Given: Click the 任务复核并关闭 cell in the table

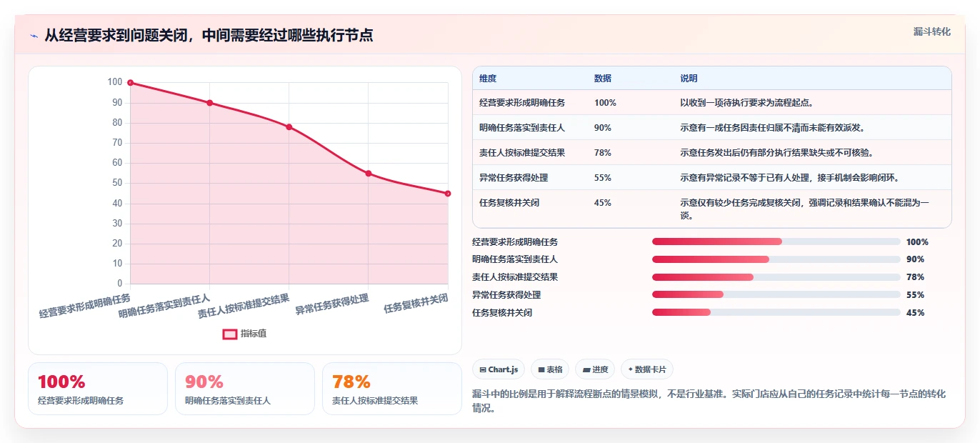Looking at the screenshot, I should (509, 203).
